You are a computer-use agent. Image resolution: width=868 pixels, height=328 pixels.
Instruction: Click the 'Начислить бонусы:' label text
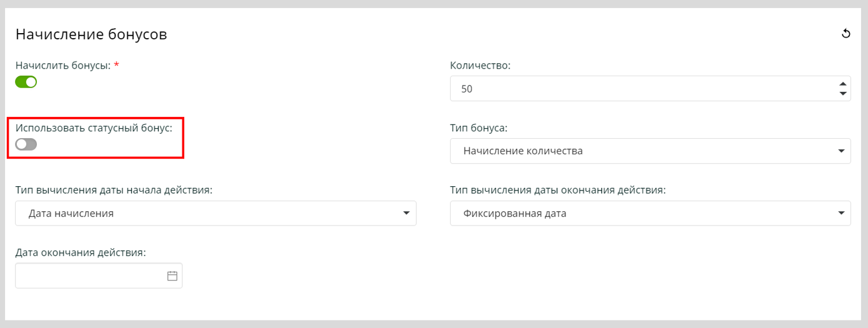[x=63, y=65]
